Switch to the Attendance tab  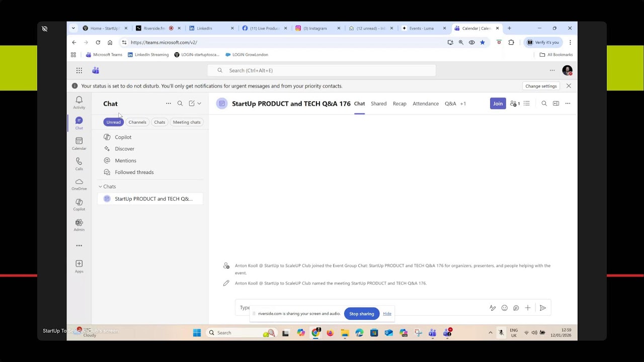pyautogui.click(x=426, y=104)
